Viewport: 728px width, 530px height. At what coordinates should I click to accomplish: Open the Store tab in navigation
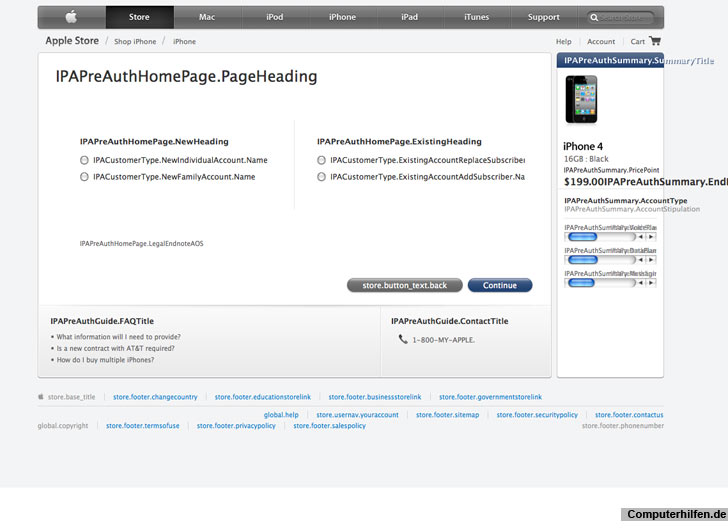tap(139, 17)
